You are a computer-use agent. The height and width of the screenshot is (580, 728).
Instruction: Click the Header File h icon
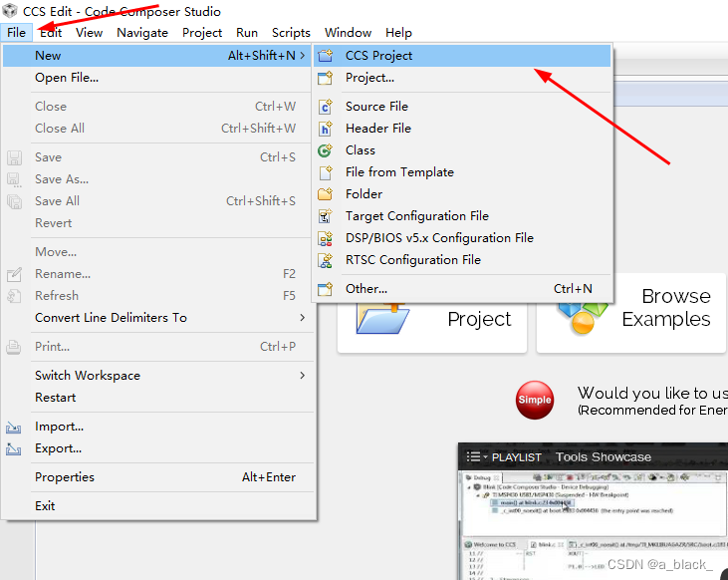tap(325, 129)
